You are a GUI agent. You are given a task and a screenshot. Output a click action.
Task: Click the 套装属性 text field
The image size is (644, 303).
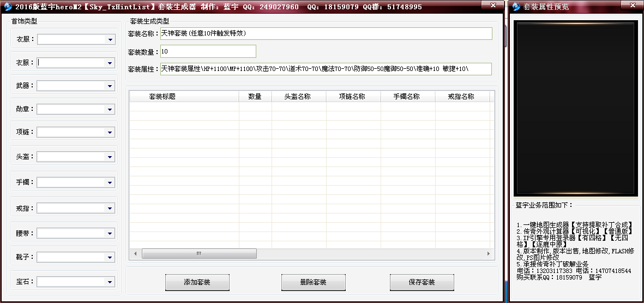pyautogui.click(x=326, y=69)
